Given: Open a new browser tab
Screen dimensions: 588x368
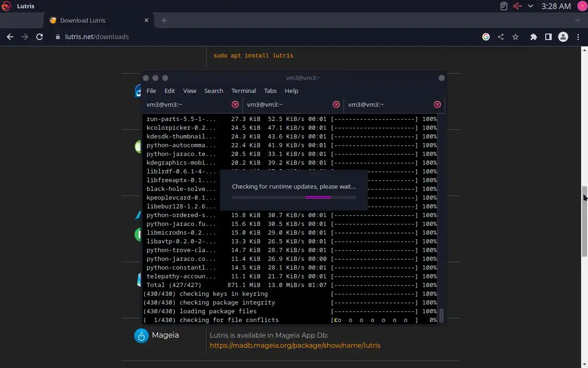Looking at the screenshot, I should coord(164,20).
